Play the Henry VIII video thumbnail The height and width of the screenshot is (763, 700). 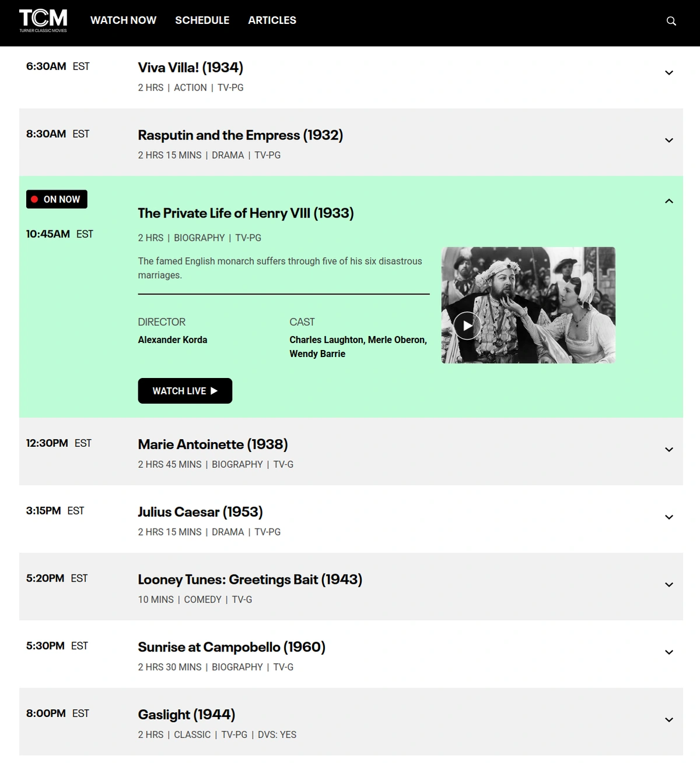(x=467, y=325)
